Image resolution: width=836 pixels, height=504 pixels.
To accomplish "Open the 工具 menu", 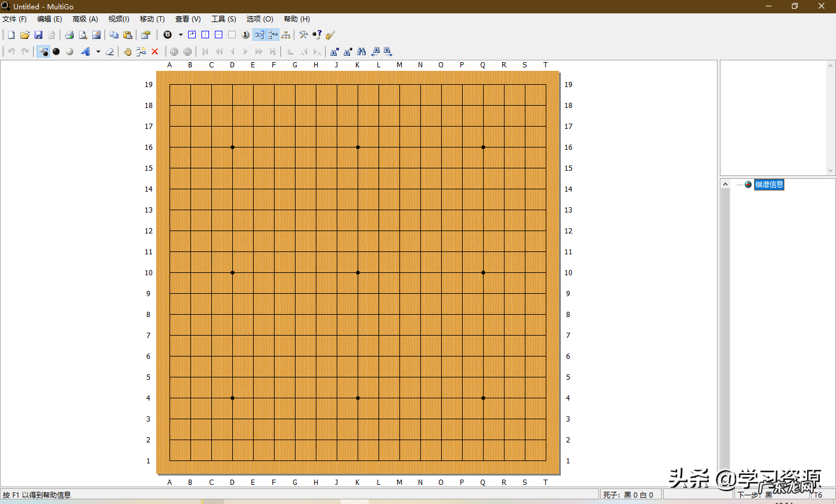I will [222, 19].
